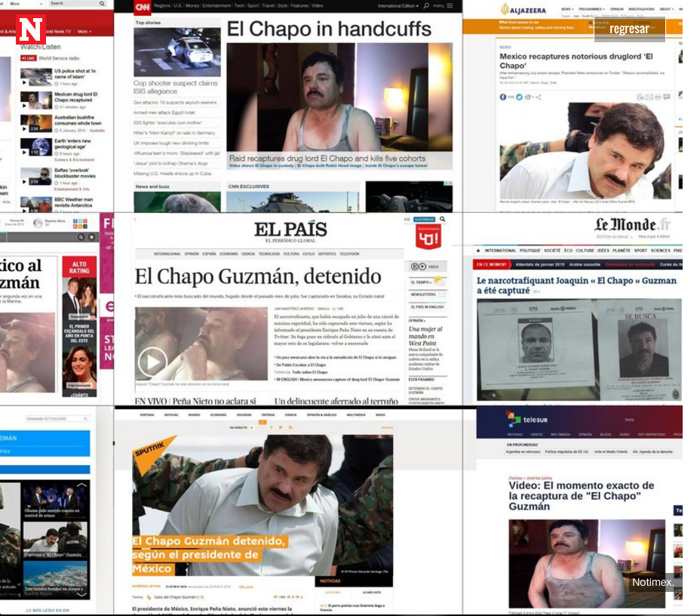The height and width of the screenshot is (616, 700).
Task: Open Le Monde narcotrafiquant Guzman headline
Action: coord(576,285)
